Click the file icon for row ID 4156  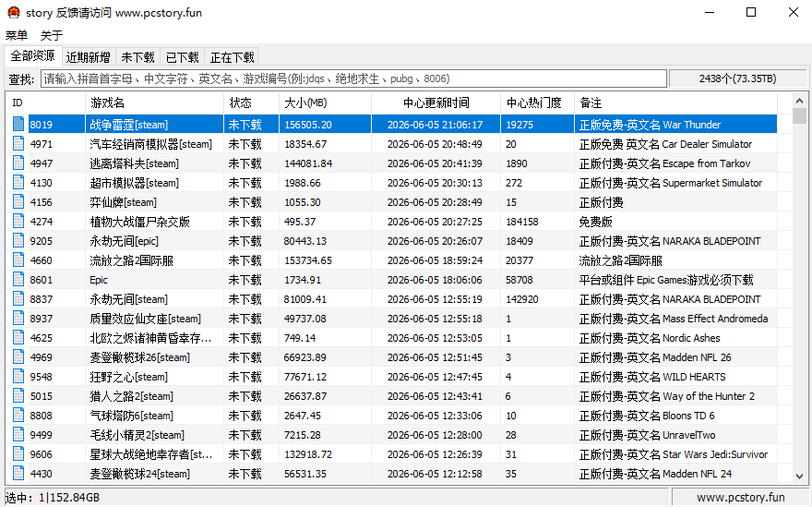pyautogui.click(x=18, y=202)
